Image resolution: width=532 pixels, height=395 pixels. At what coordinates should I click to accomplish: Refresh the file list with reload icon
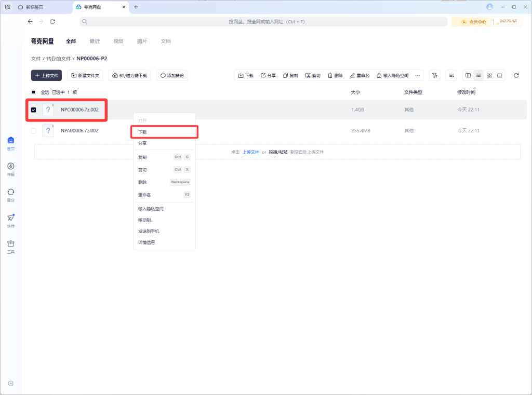tap(516, 75)
